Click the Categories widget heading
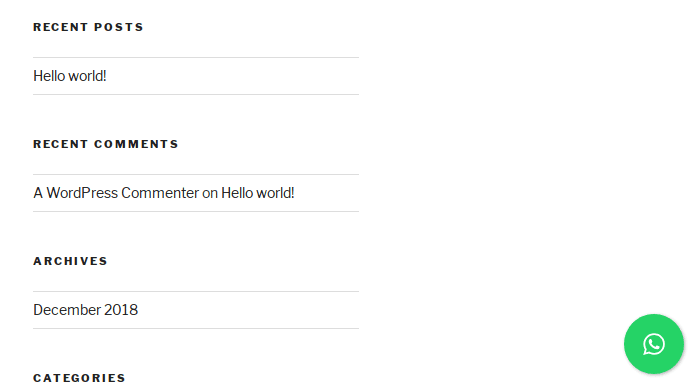 [79, 378]
